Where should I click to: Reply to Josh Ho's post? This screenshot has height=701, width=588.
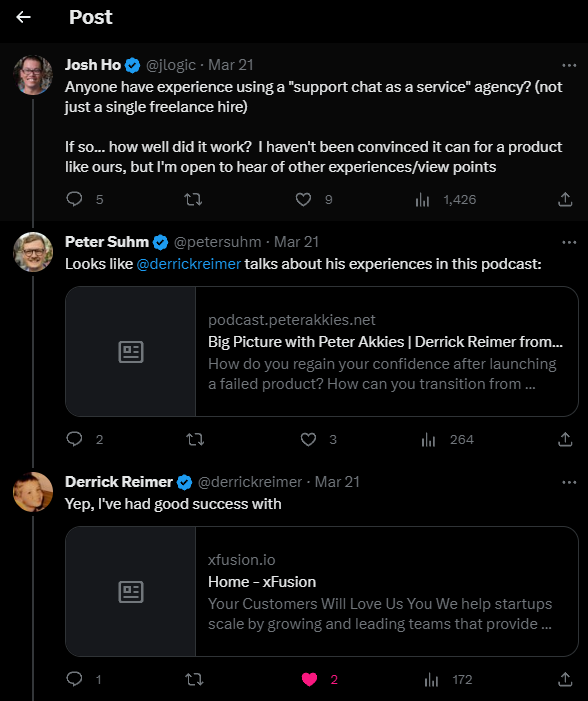click(74, 199)
